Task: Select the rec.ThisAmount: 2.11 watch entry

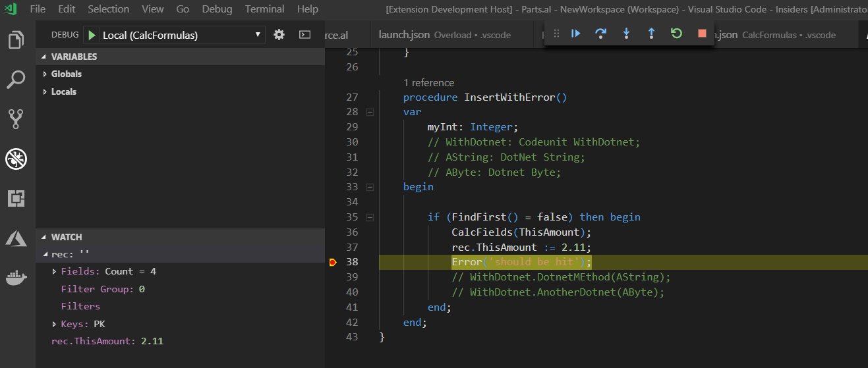Action: pyautogui.click(x=180, y=341)
